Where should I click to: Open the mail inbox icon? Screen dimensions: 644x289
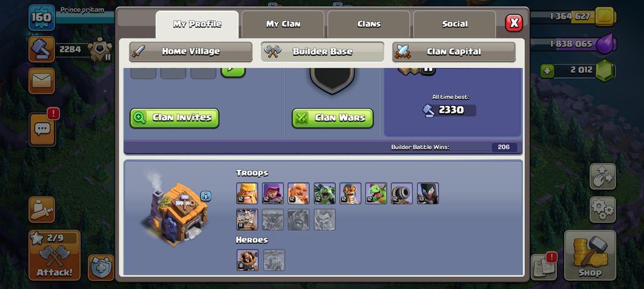41,81
